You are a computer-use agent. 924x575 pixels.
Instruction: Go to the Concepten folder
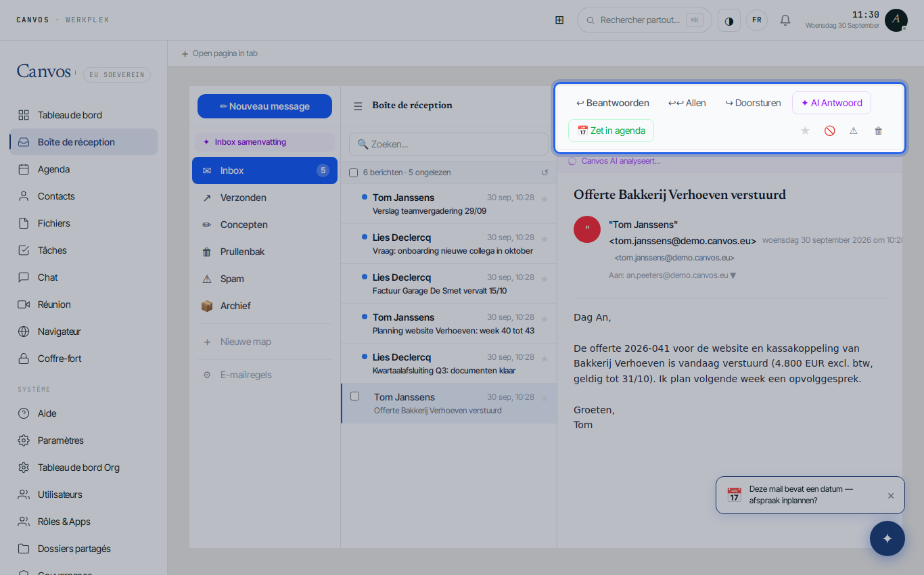[x=264, y=225]
